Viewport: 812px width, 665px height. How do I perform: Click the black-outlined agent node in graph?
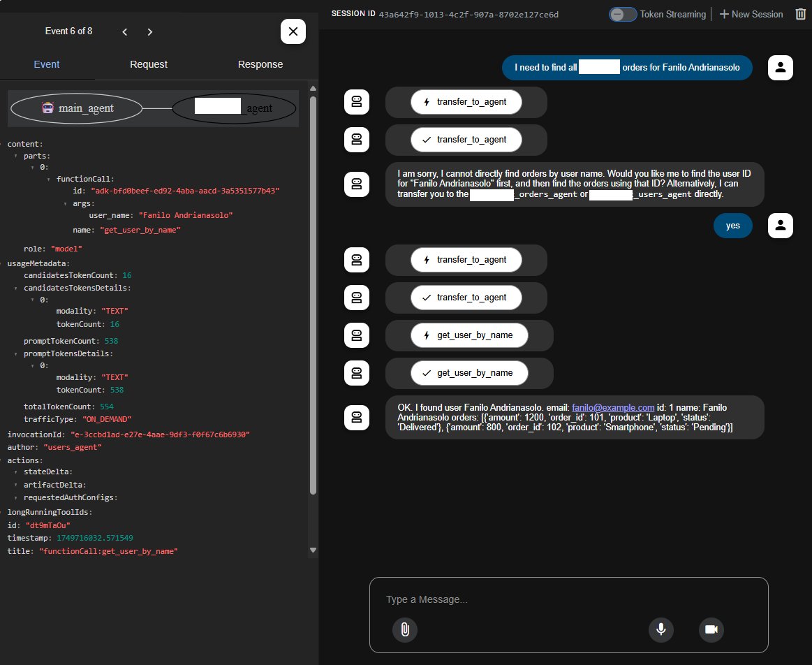234,108
